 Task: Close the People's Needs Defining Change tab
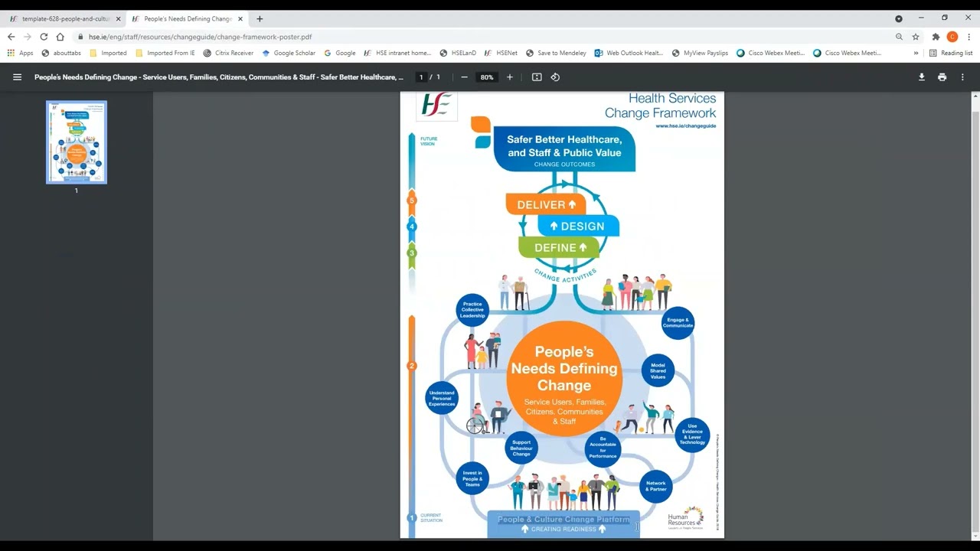point(240,18)
